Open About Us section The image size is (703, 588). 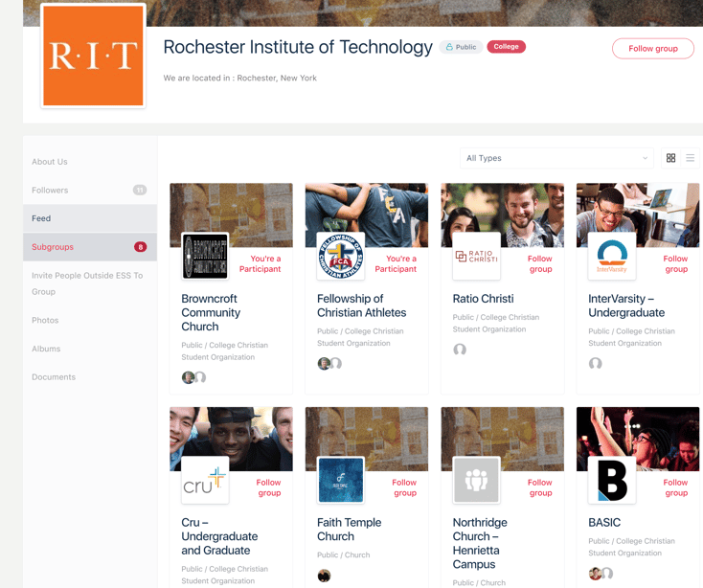tap(50, 162)
